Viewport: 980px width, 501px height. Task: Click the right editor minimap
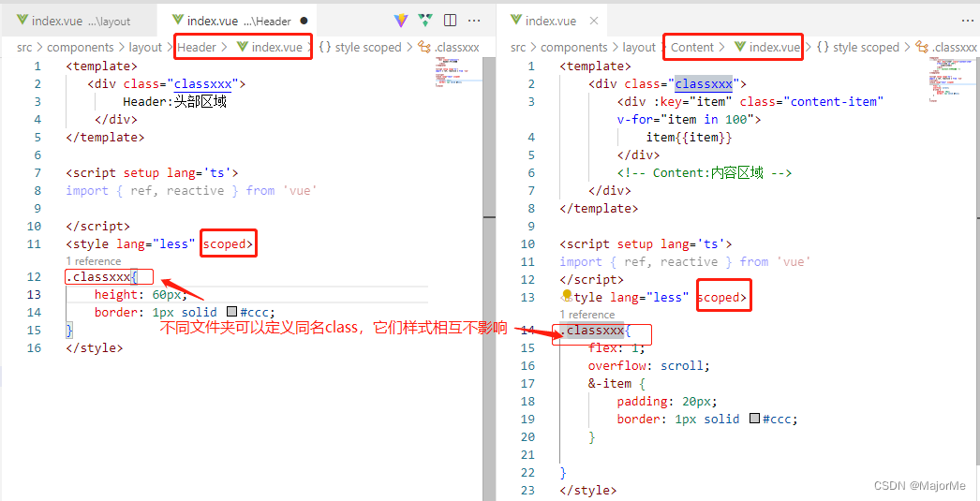950,78
